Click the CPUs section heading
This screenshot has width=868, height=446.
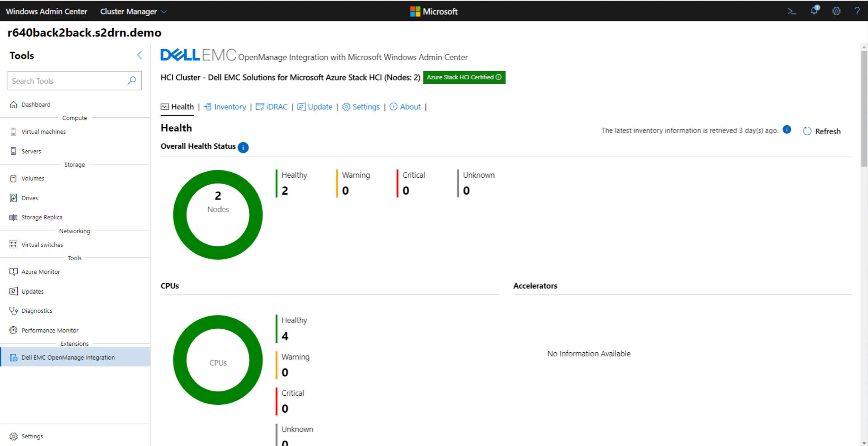(169, 286)
